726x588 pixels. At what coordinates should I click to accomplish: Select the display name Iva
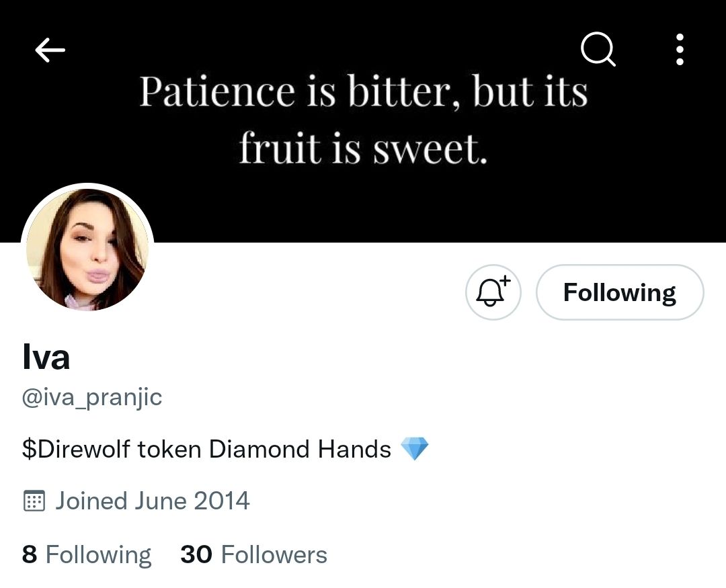(46, 357)
